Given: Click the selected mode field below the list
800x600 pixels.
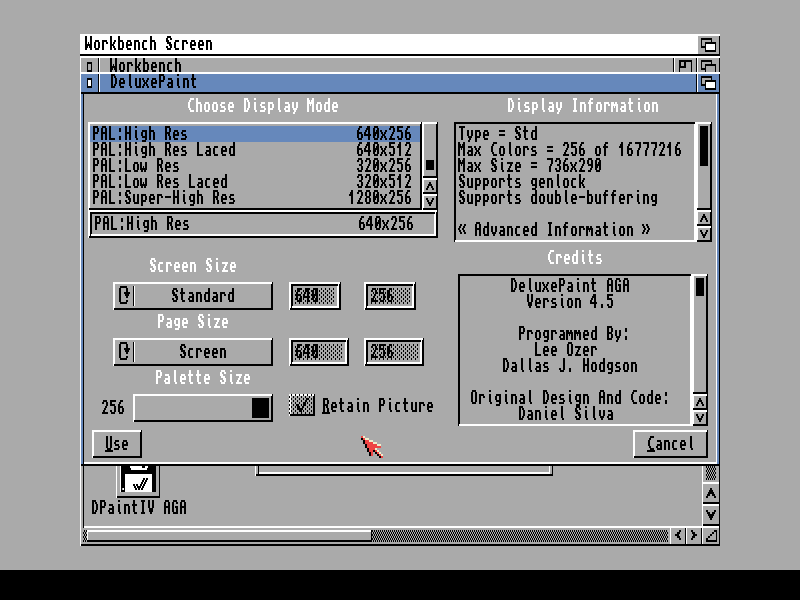Looking at the screenshot, I should (263, 224).
